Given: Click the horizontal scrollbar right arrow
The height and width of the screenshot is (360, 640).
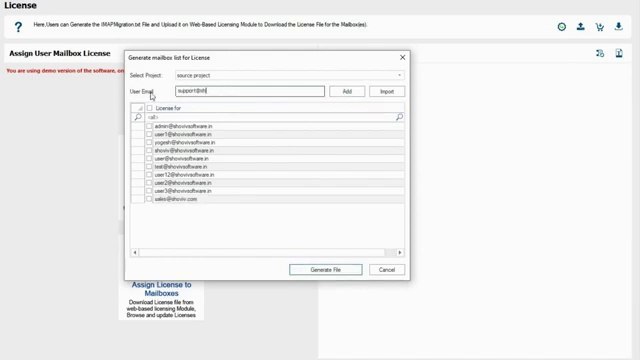Looking at the screenshot, I should 400,253.
